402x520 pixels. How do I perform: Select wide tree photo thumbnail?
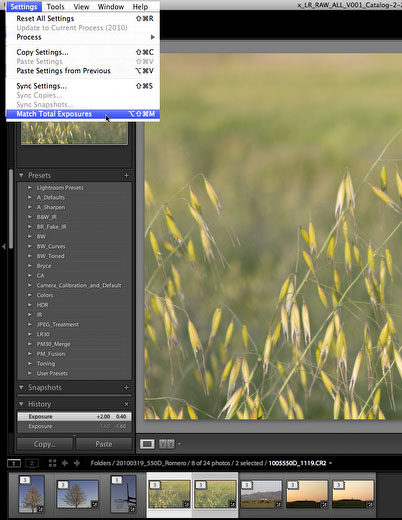77,494
